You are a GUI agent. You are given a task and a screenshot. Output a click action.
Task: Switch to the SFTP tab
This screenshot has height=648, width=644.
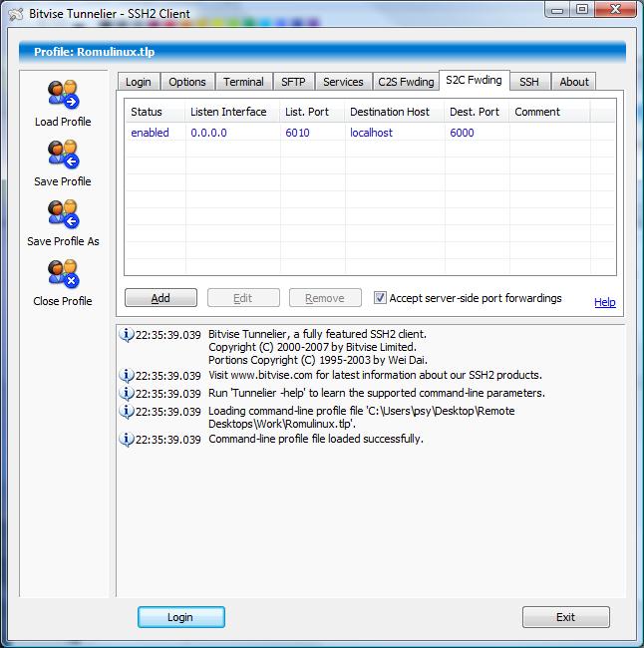point(293,82)
